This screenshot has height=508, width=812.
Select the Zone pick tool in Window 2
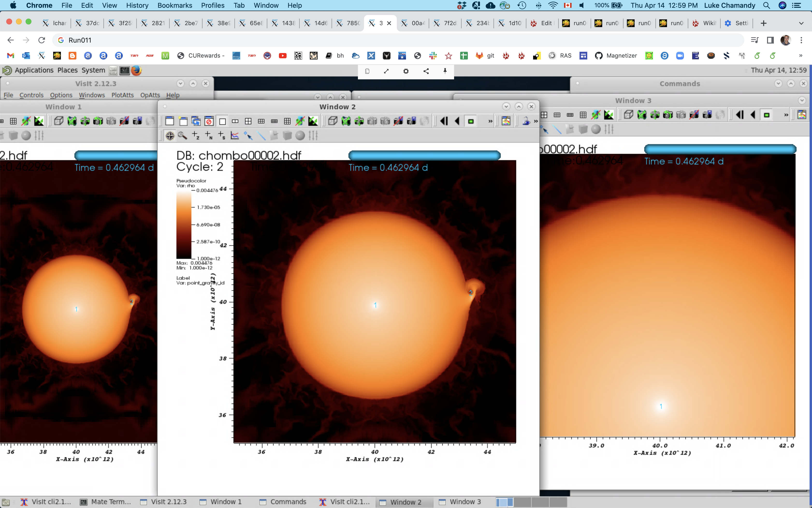(196, 135)
